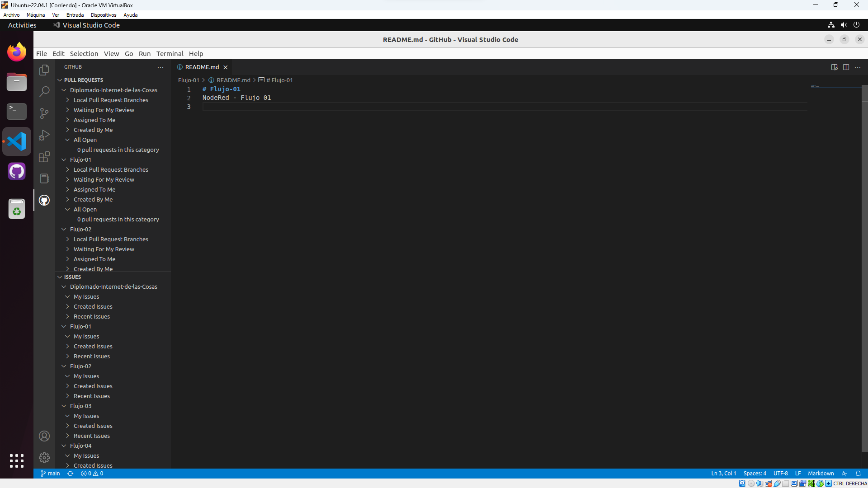The image size is (868, 488).
Task: Collapse the ISSUES section header
Action: point(72,277)
